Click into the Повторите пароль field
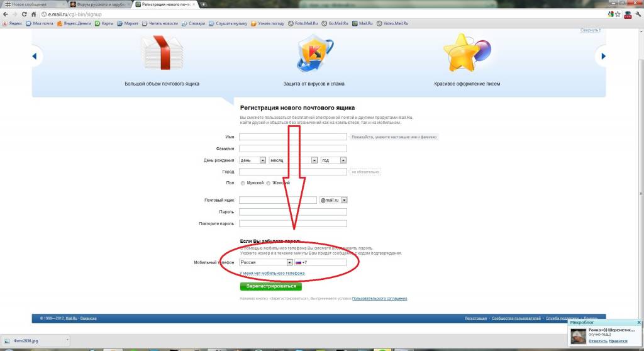The image size is (644, 351). tap(293, 223)
